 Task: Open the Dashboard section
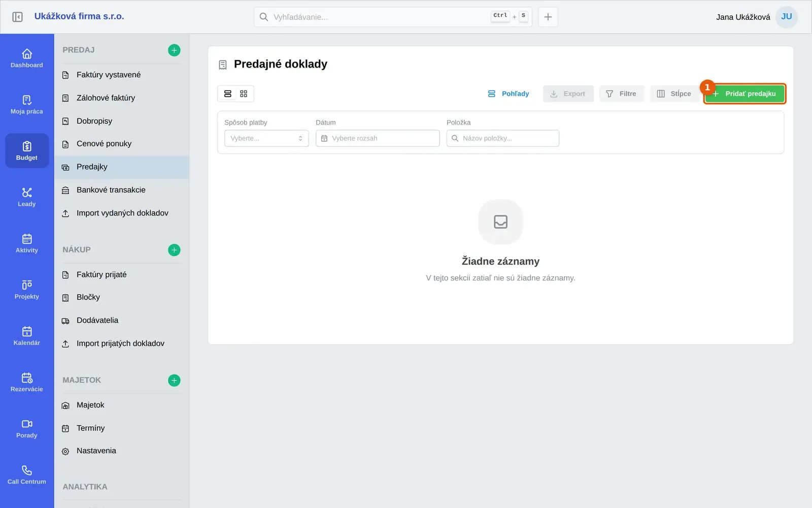[27, 58]
